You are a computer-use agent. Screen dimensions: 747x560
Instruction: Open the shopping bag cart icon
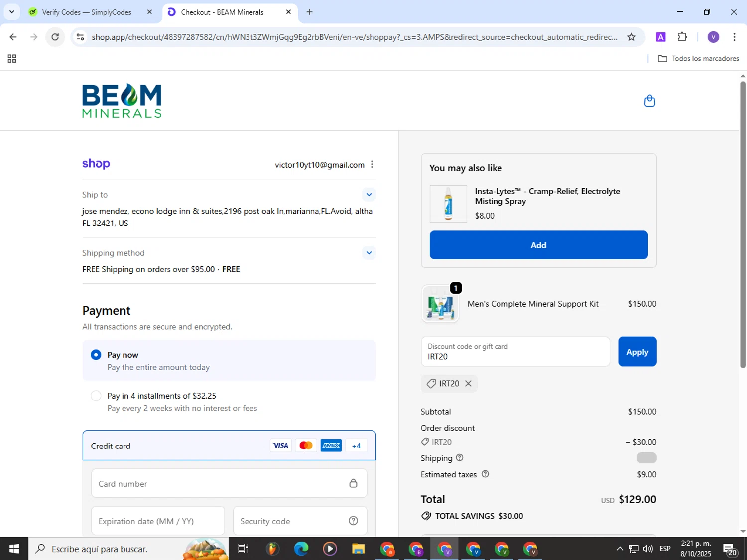pos(649,101)
